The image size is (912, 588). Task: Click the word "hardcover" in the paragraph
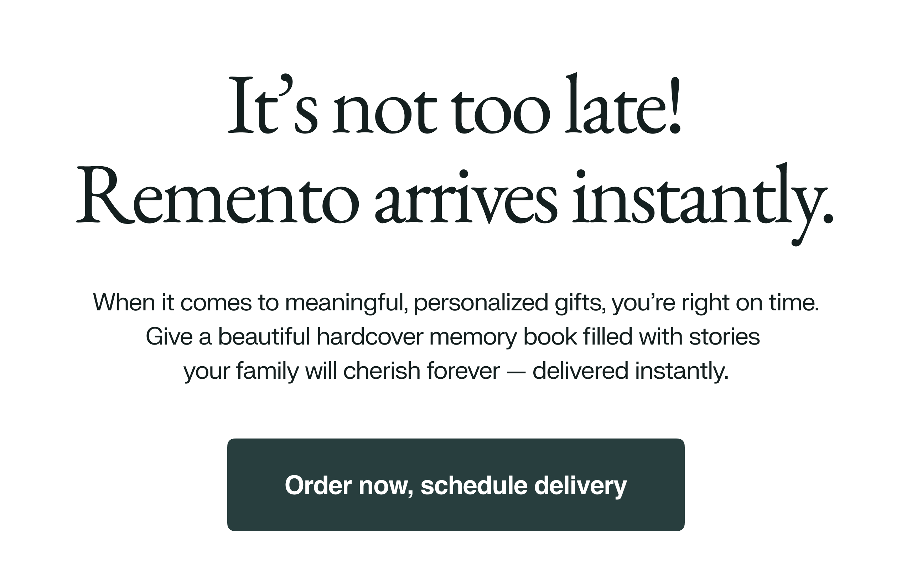[x=370, y=337]
